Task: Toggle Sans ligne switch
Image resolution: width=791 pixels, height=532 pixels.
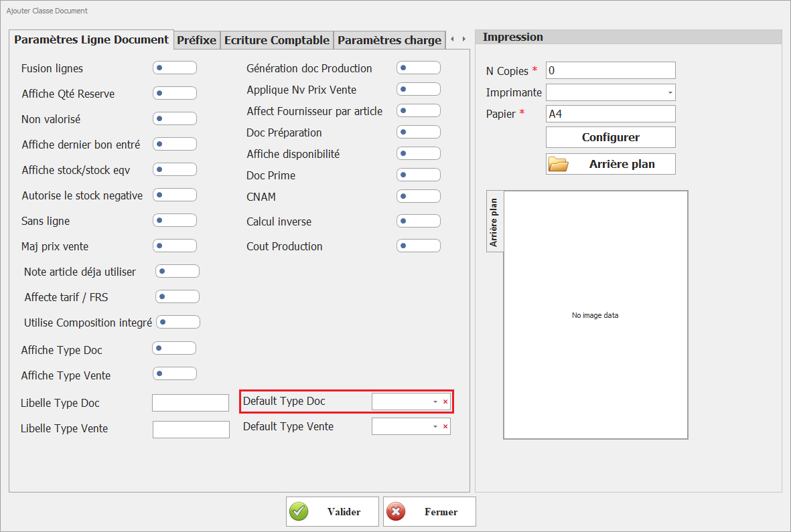Action: pyautogui.click(x=175, y=220)
